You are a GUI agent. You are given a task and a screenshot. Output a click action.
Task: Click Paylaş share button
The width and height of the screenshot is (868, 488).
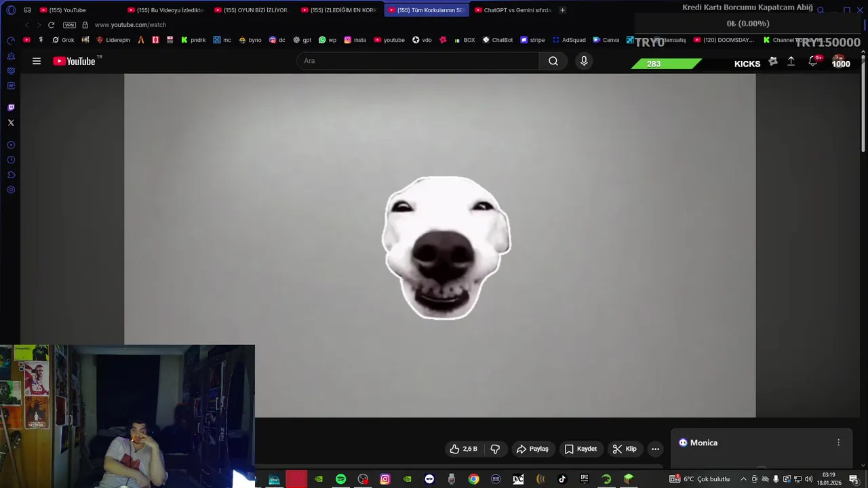(532, 449)
